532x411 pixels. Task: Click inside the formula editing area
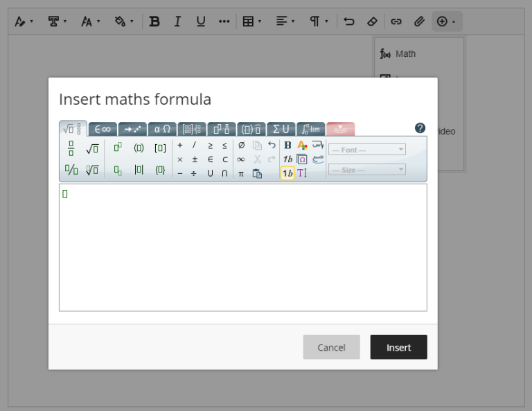242,250
